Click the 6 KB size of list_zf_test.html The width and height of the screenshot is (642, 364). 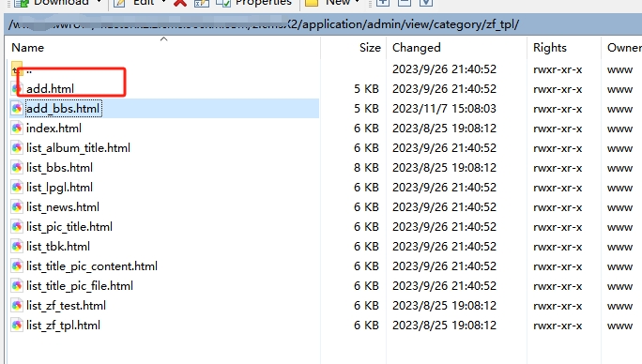(x=366, y=306)
